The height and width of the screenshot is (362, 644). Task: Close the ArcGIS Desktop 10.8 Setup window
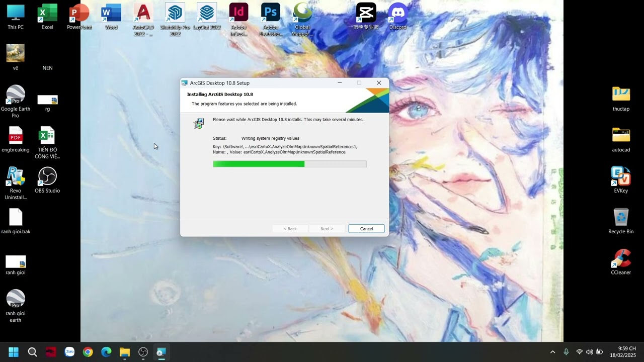pyautogui.click(x=379, y=83)
